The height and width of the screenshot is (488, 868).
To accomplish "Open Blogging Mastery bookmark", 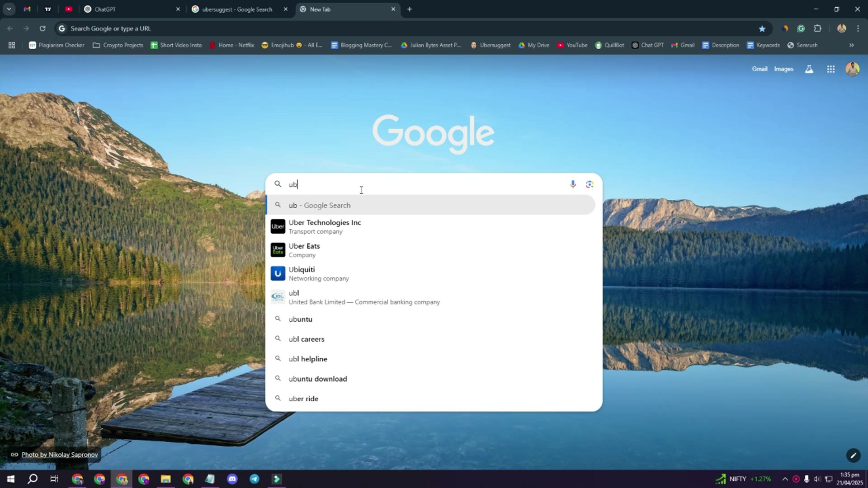I will 362,45.
